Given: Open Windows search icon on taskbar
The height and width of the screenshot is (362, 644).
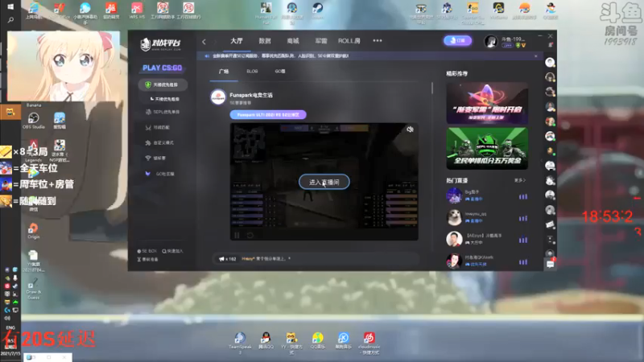Looking at the screenshot, I should [x=10, y=20].
